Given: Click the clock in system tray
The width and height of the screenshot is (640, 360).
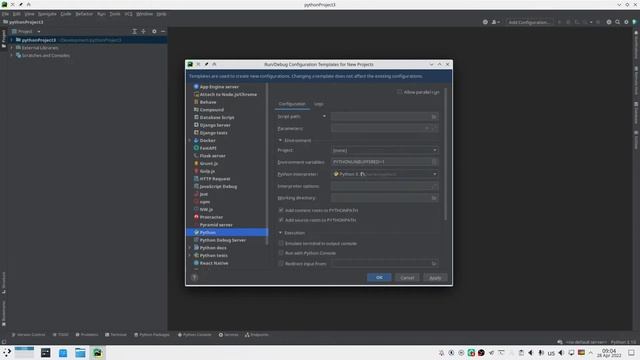Looking at the screenshot, I should tap(609, 353).
